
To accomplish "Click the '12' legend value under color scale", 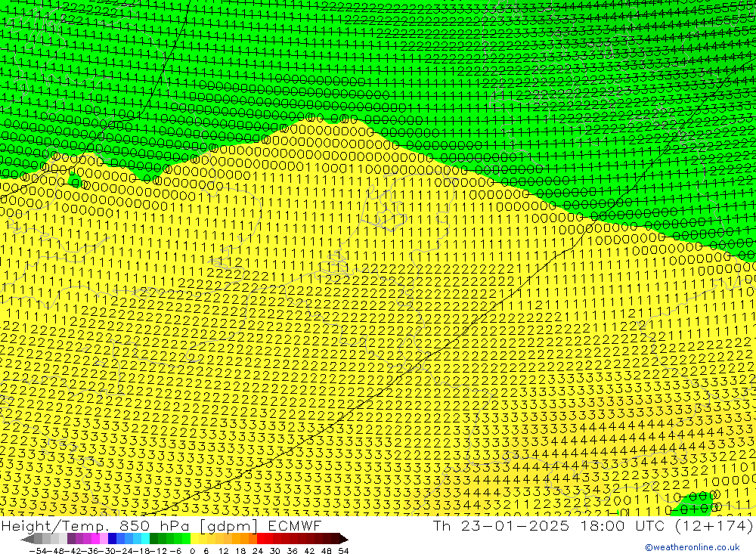I will (x=223, y=551).
